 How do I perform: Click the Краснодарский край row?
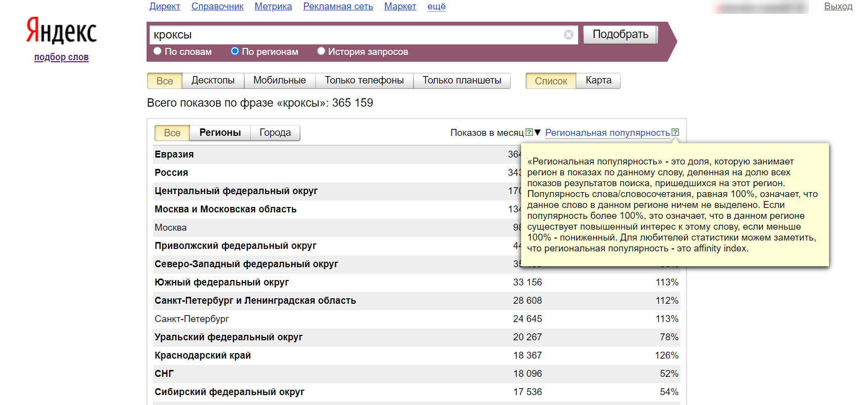[416, 356]
